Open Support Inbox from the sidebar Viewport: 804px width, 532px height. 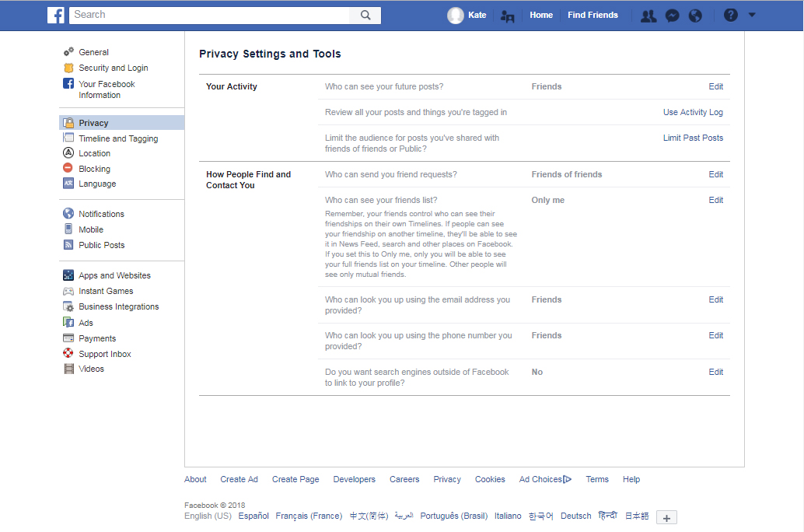pyautogui.click(x=69, y=353)
